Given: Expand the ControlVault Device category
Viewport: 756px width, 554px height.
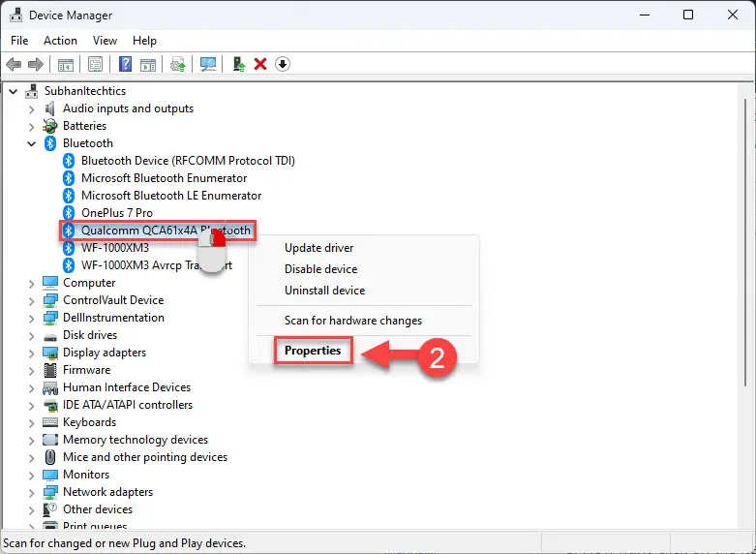Looking at the screenshot, I should [x=31, y=301].
